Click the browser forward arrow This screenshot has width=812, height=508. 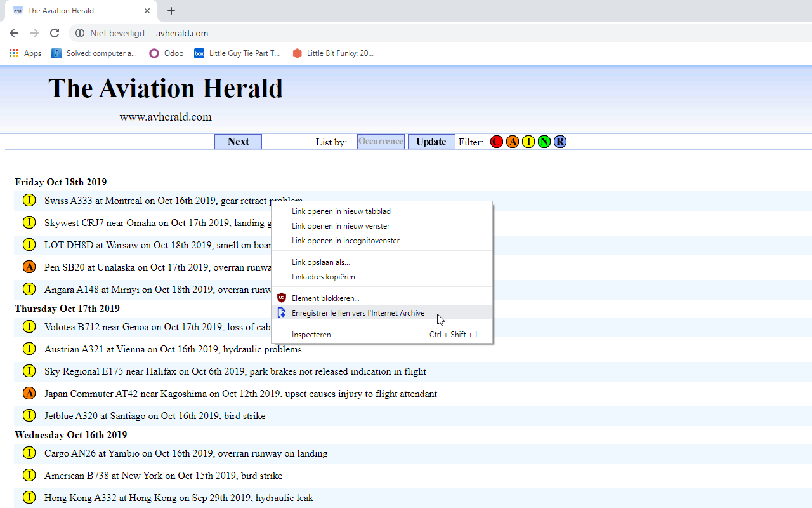[34, 33]
